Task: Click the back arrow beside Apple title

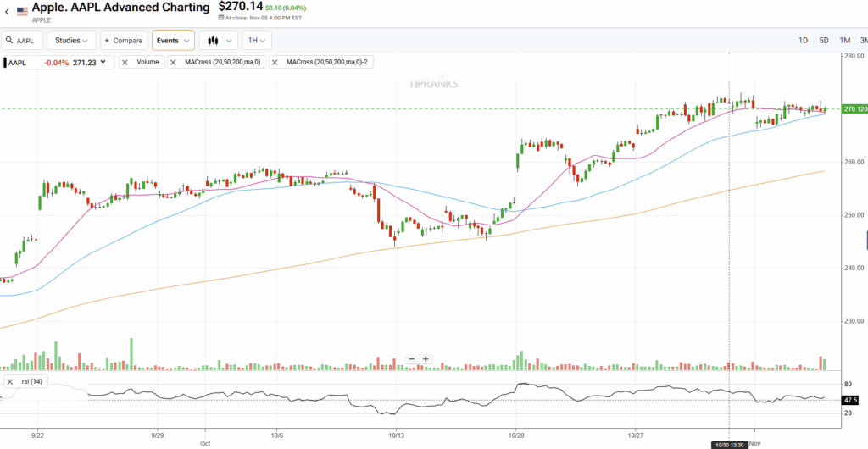Action: tap(7, 12)
